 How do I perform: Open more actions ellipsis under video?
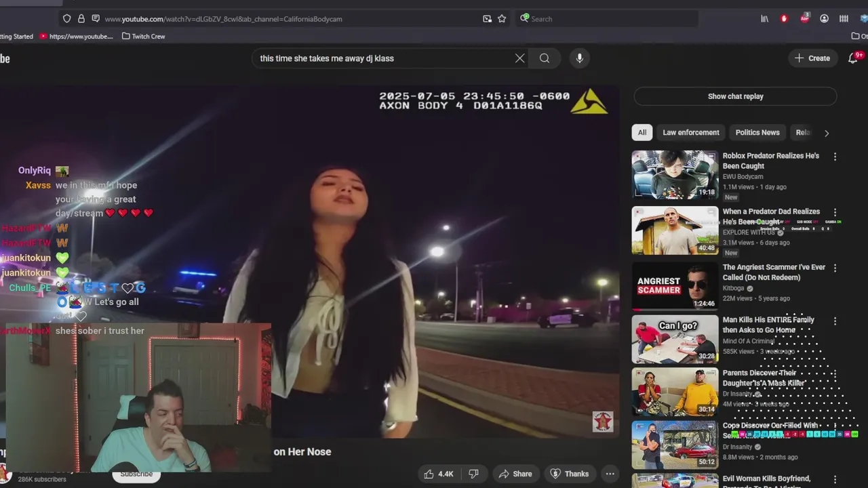[610, 474]
